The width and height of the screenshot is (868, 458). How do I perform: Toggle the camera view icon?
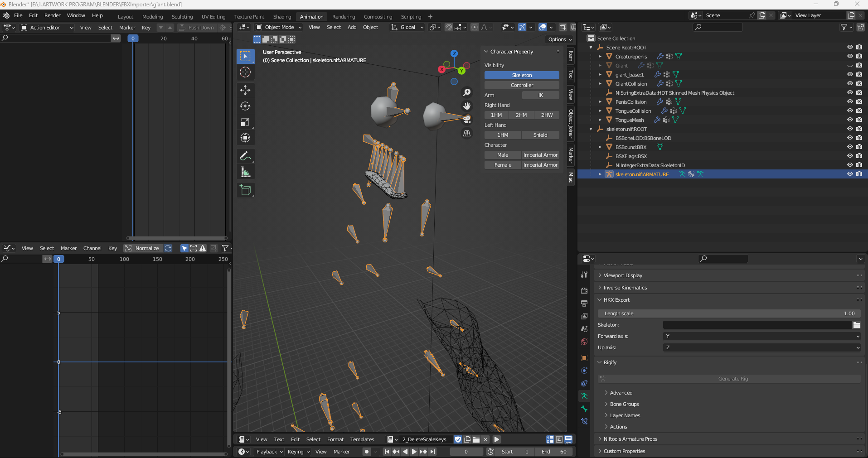467,120
